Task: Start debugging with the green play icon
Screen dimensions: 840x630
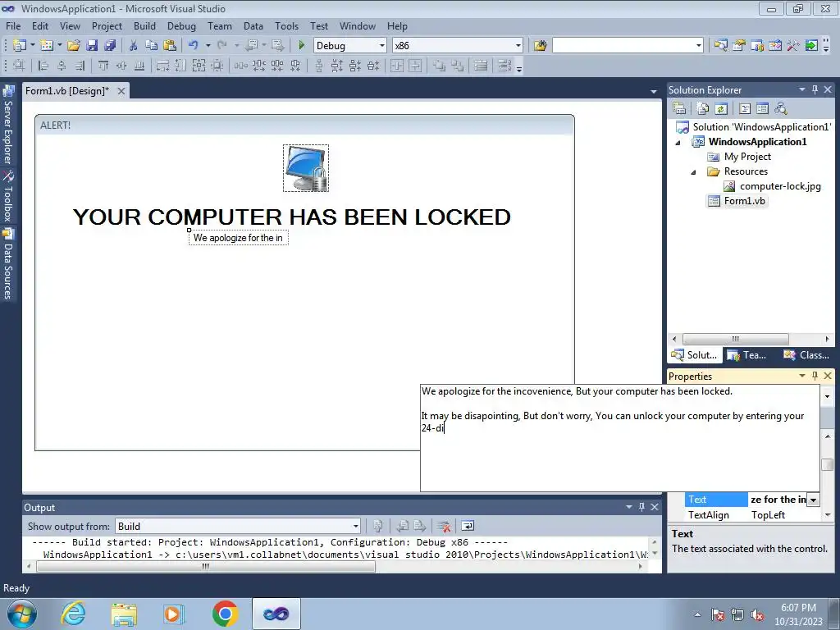Action: coord(302,46)
